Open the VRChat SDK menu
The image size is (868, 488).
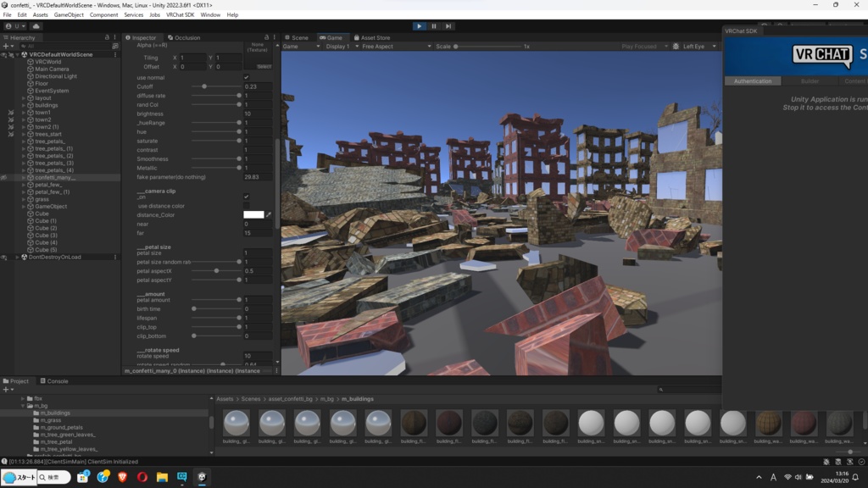180,15
